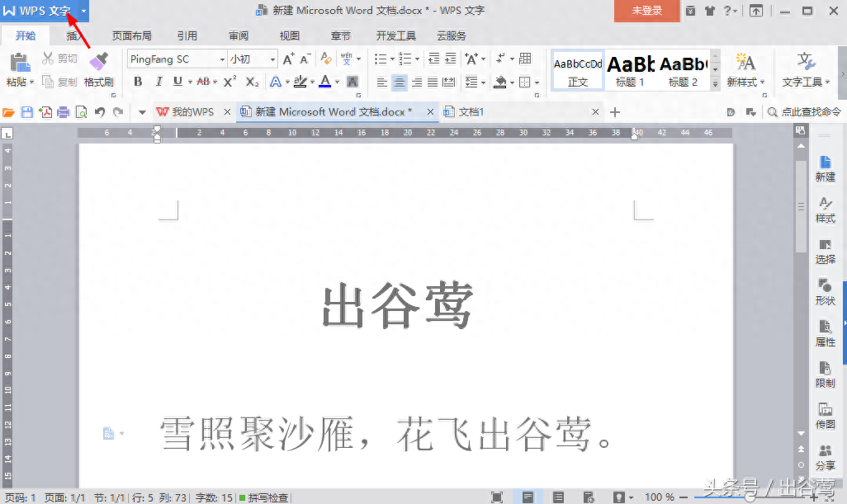Switch to the 视图 ribbon tab
This screenshot has height=504, width=847.
tap(290, 35)
